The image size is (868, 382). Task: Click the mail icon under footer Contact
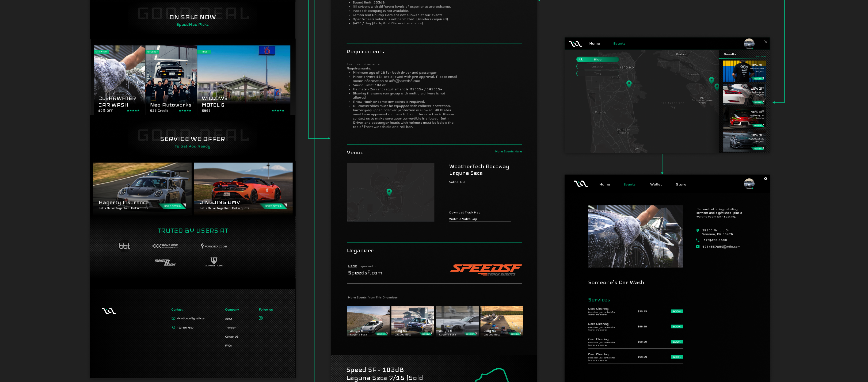(x=174, y=318)
